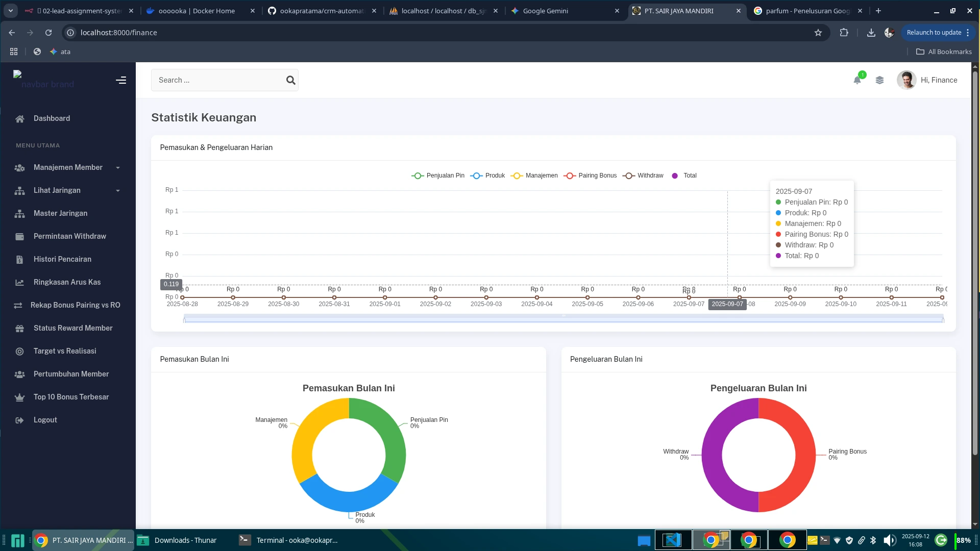Click the search magnifier icon
Viewport: 980px width, 551px height.
point(290,80)
